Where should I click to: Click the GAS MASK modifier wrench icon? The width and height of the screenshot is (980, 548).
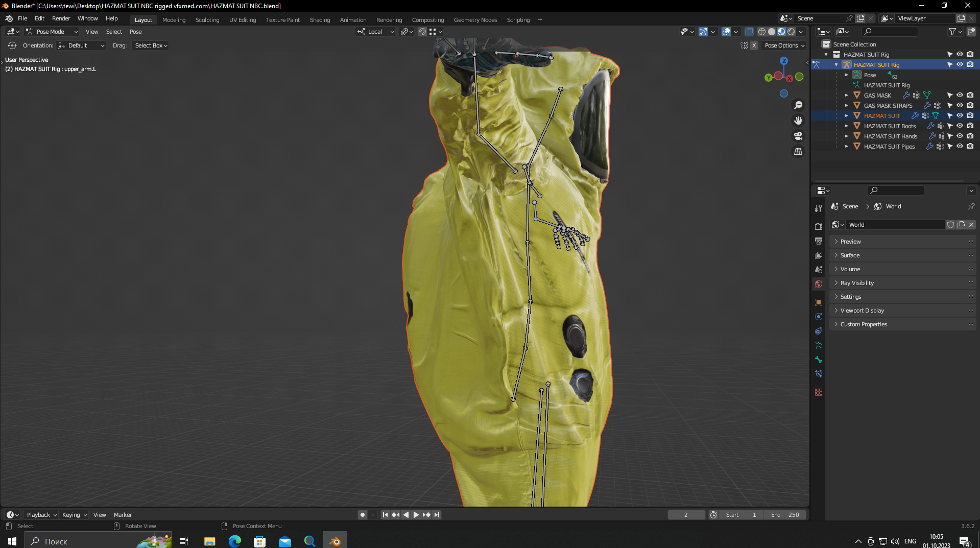click(906, 96)
